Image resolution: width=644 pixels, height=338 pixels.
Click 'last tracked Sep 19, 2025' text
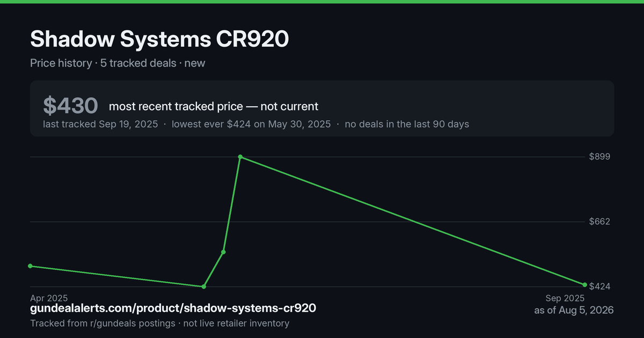(100, 124)
